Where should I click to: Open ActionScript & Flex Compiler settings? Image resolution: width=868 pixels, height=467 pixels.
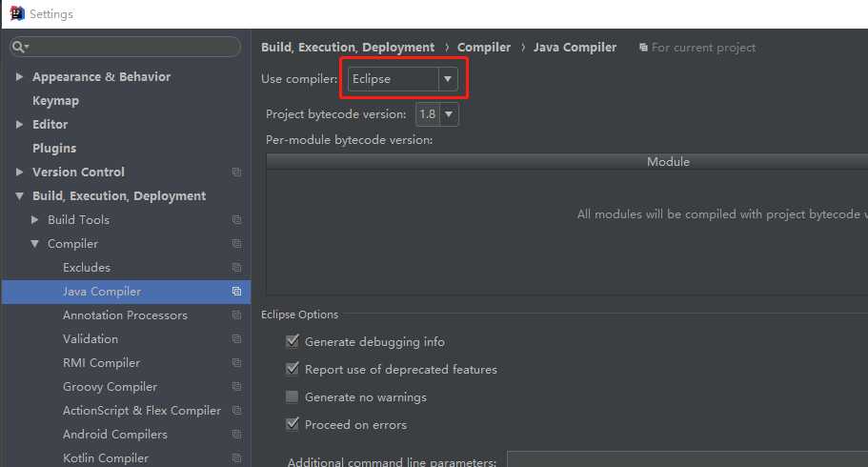[142, 410]
